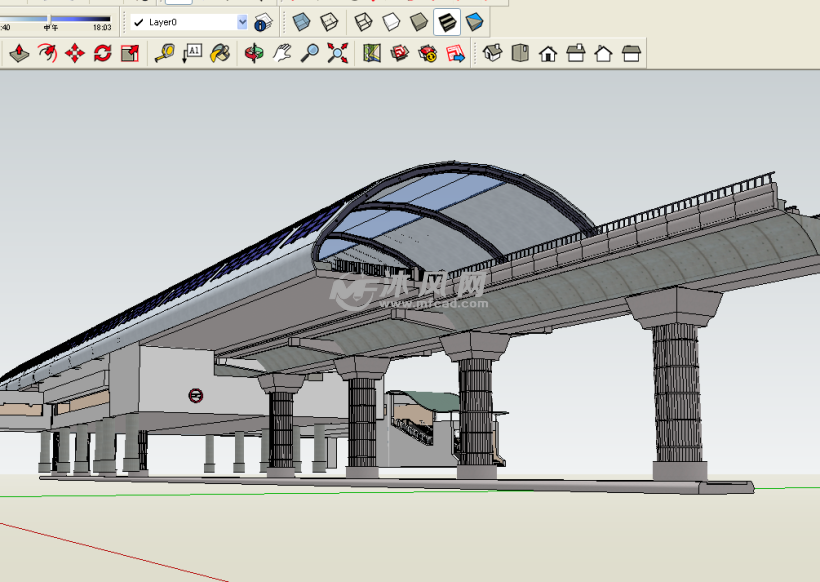Click the Zoom Extents icon

point(337,55)
